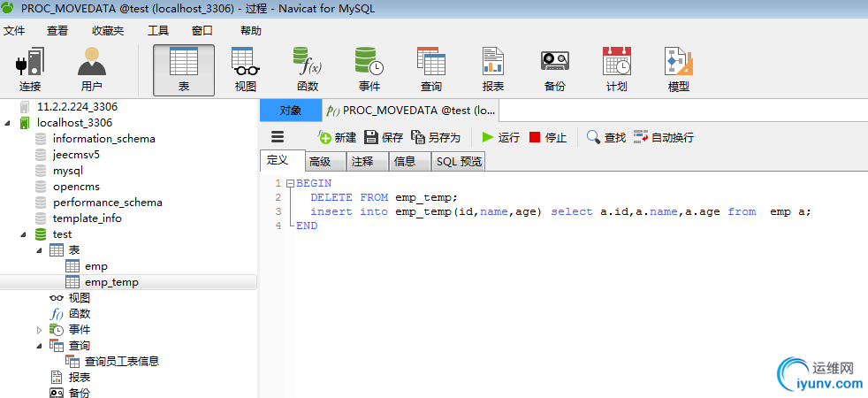Select the 函数 functions tree node
This screenshot has height=398, width=868.
click(80, 314)
